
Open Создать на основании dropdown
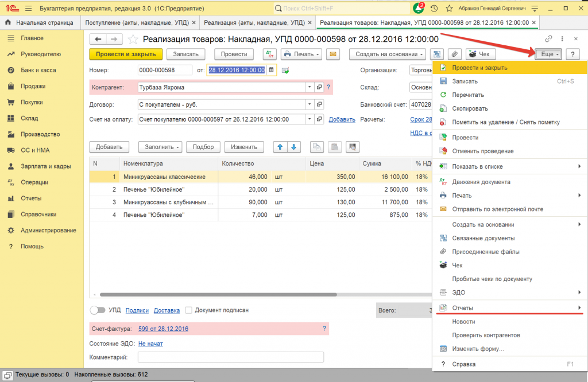pyautogui.click(x=388, y=54)
